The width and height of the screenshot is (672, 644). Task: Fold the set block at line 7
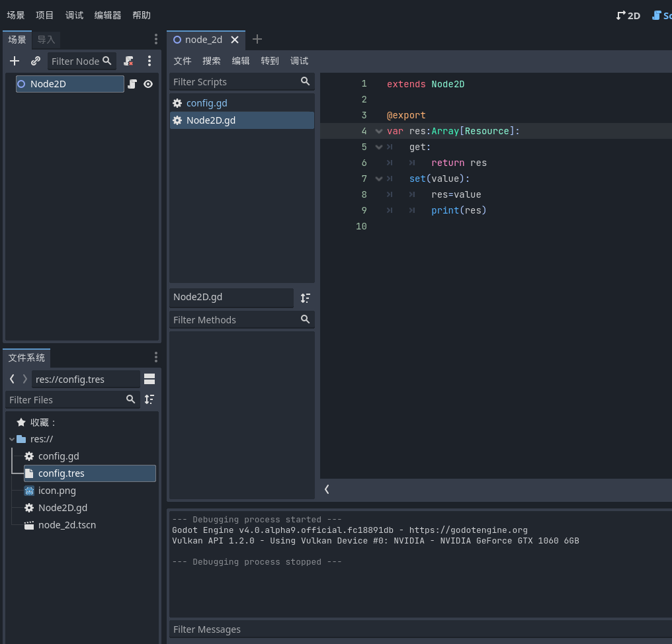tap(379, 179)
